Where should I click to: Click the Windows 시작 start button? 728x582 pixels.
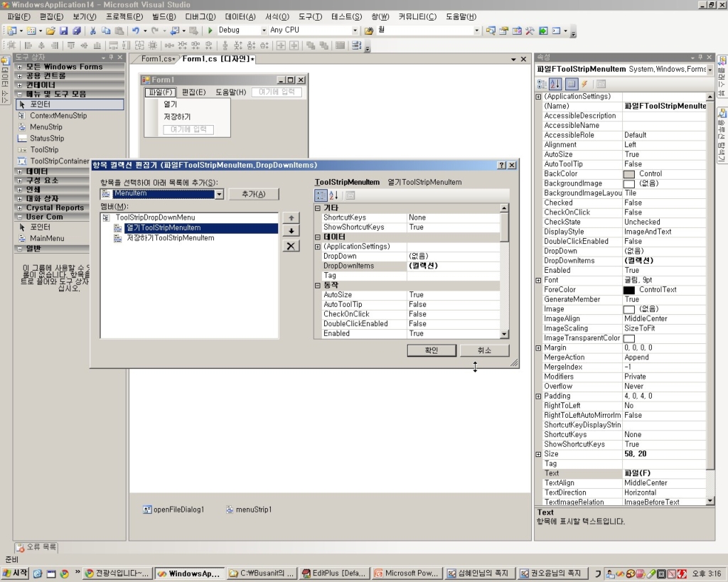(x=16, y=573)
